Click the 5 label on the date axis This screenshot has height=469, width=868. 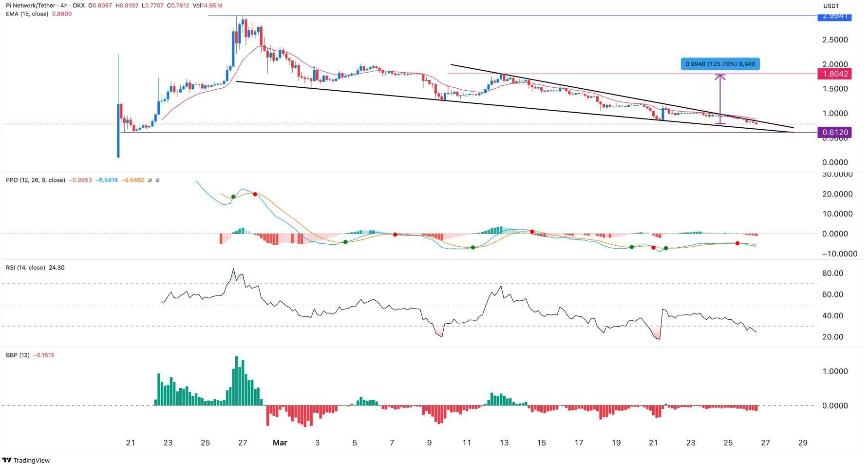355,443
